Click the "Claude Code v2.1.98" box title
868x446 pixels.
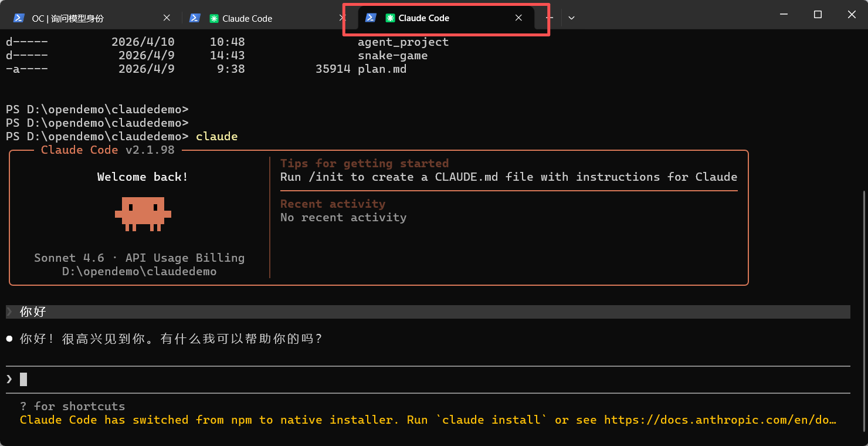[108, 150]
